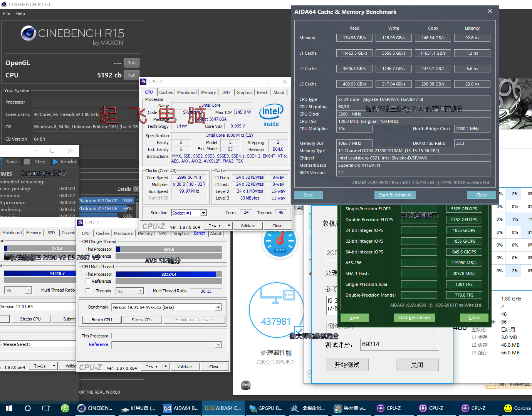The height and width of the screenshot is (416, 532).
Task: Click the Render play icon in Corona
Action: [55, 162]
